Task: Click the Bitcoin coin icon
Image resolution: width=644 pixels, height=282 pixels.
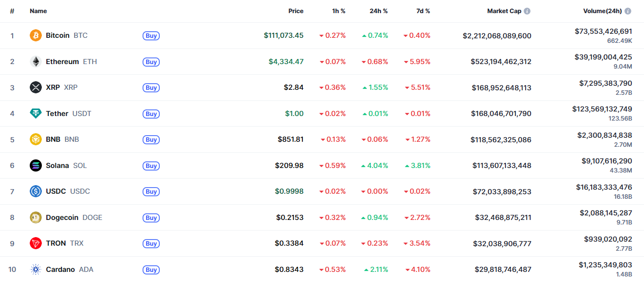Action: click(x=35, y=35)
